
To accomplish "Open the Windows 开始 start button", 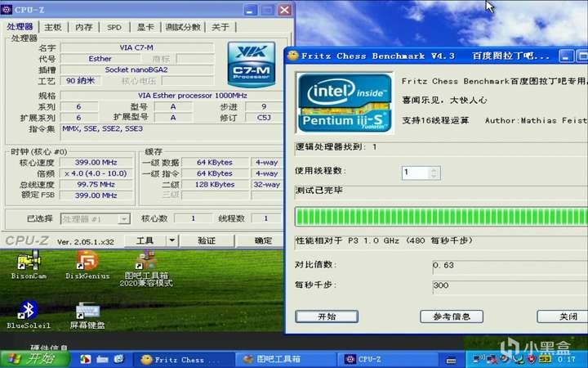I will pyautogui.click(x=36, y=359).
